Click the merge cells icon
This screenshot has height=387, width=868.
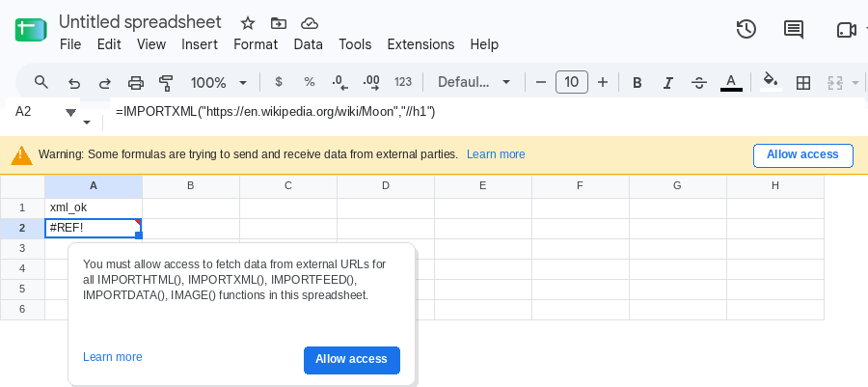[834, 83]
